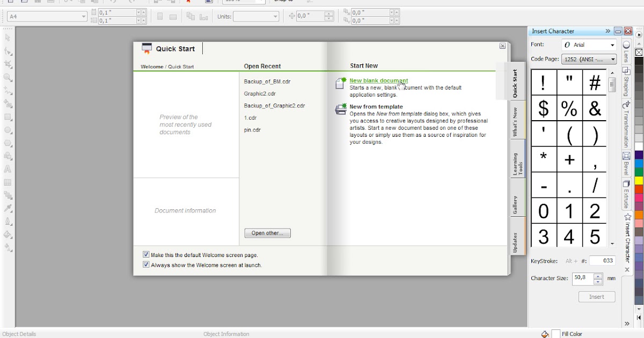Switch to the Lens docker tab
Image resolution: width=644 pixels, height=338 pixels.
pos(626,51)
